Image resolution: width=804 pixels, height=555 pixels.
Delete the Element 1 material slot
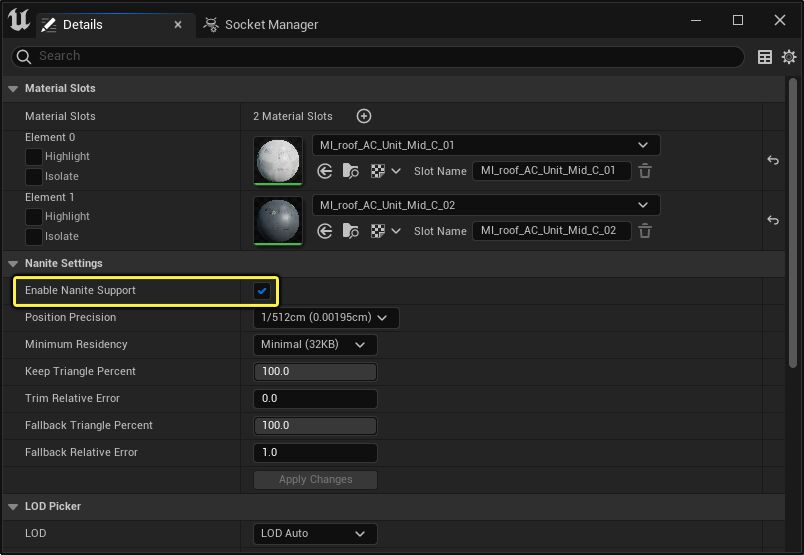645,231
